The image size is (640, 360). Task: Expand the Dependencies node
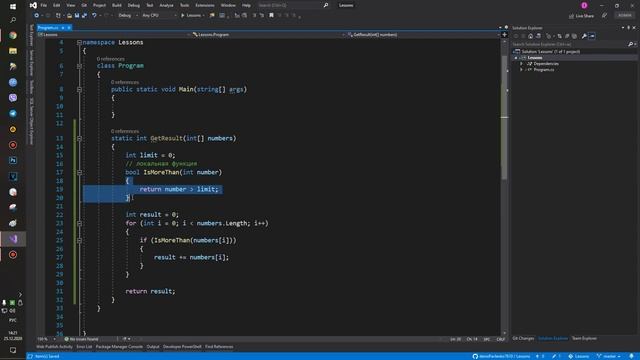[x=521, y=64]
